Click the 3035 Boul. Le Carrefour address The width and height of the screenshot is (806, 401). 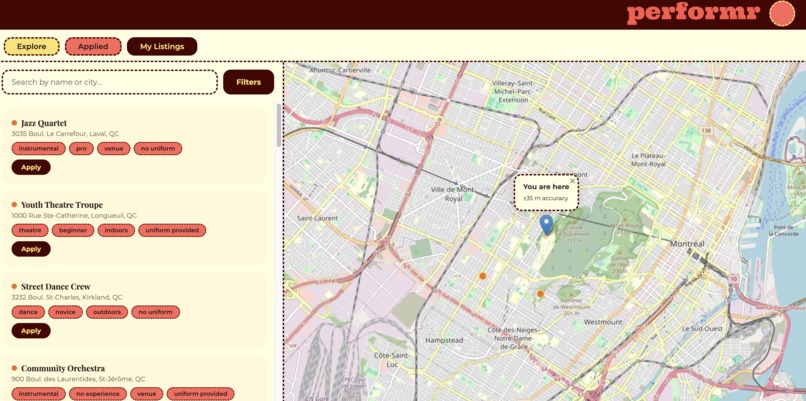pyautogui.click(x=65, y=134)
